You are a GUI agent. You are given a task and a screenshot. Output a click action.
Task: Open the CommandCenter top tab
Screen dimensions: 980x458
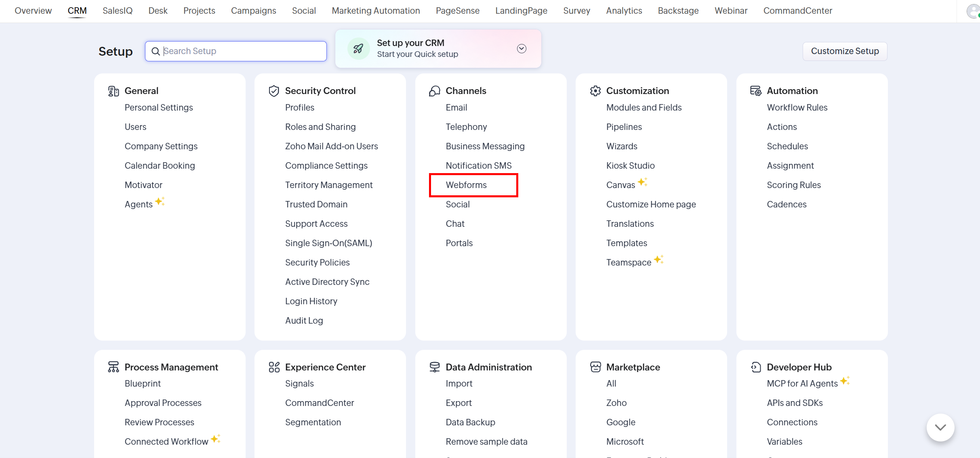798,10
